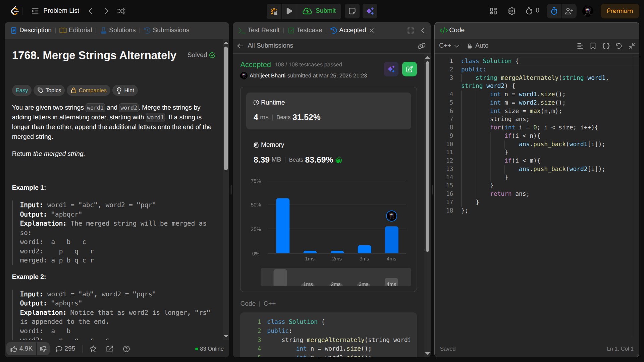Click the shuffle random problem icon
This screenshot has height=362, width=644.
coord(121,11)
